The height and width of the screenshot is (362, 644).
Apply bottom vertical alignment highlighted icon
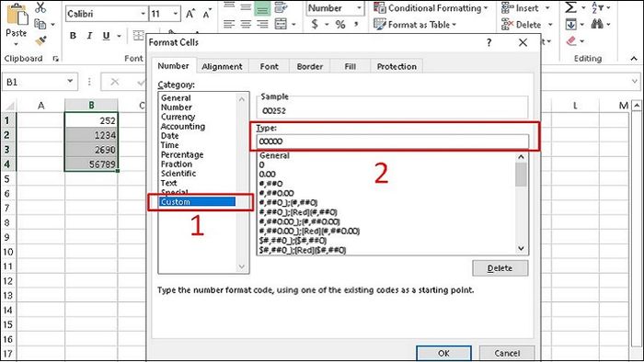(262, 7)
